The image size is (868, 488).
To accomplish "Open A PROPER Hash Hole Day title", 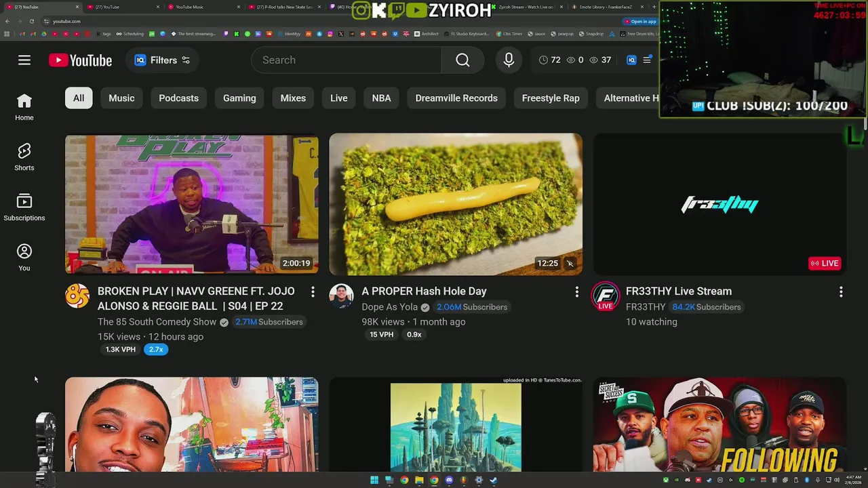I will coord(424,291).
